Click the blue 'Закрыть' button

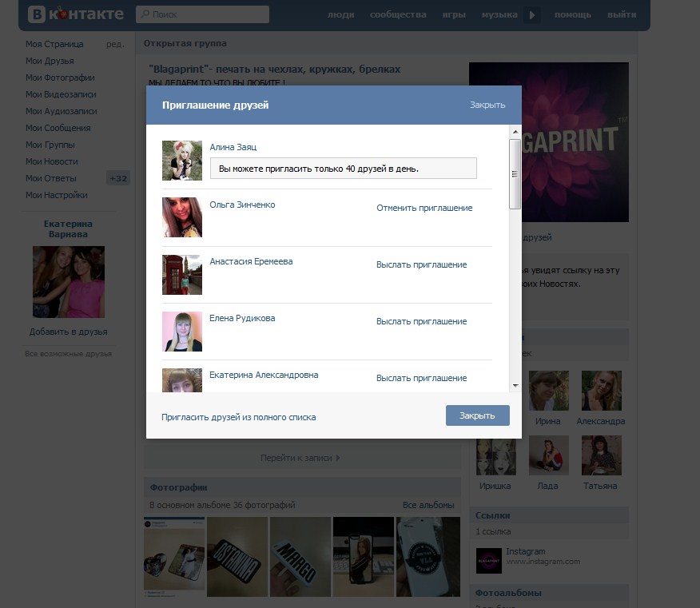click(477, 415)
